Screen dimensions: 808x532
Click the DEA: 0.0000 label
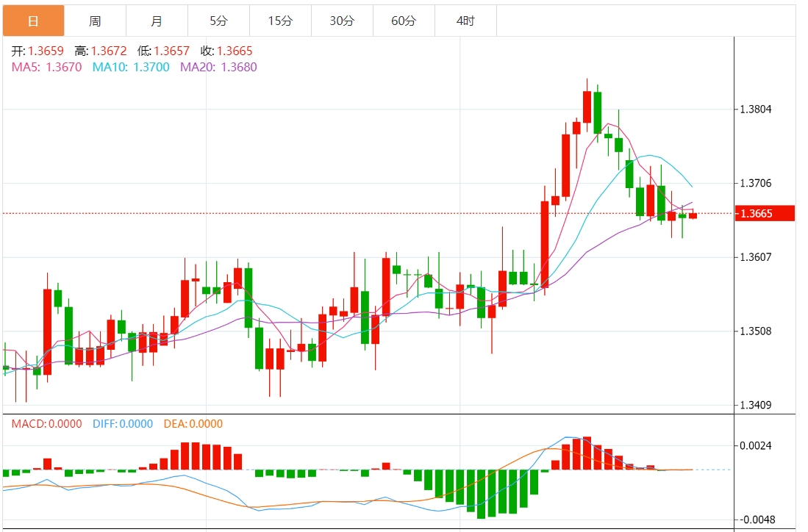(193, 424)
